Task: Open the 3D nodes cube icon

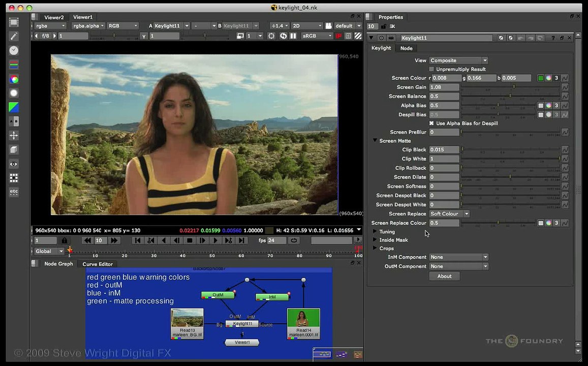Action: [x=14, y=149]
